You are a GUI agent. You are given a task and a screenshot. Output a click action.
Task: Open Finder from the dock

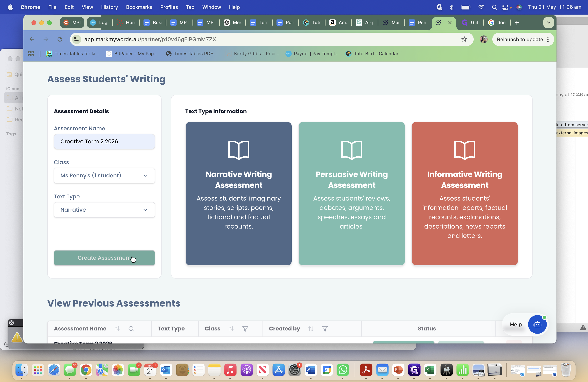[x=21, y=370]
